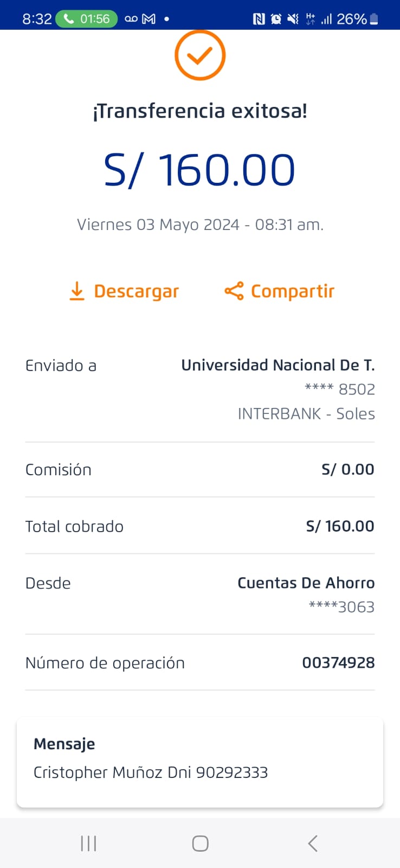Open Android recent apps button

point(88,843)
